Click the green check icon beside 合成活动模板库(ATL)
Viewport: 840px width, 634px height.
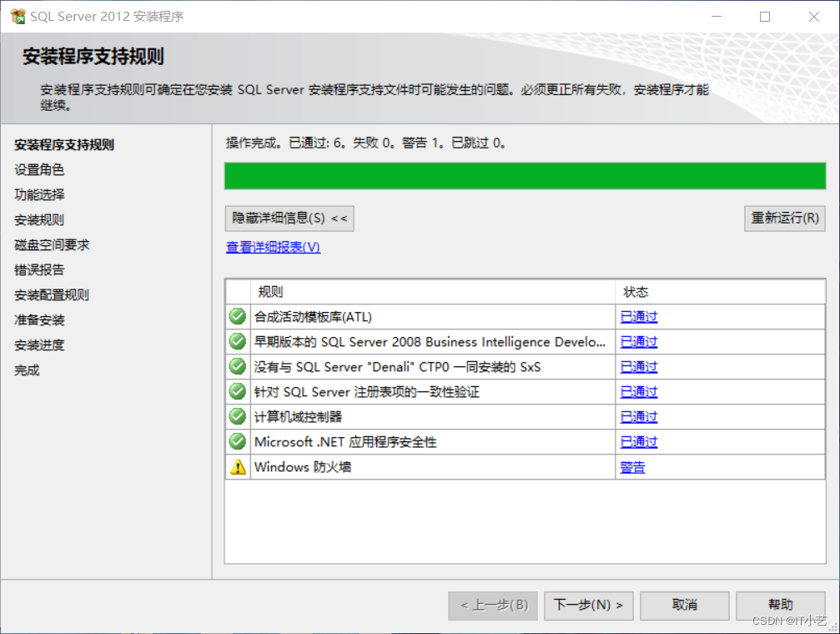coord(238,317)
